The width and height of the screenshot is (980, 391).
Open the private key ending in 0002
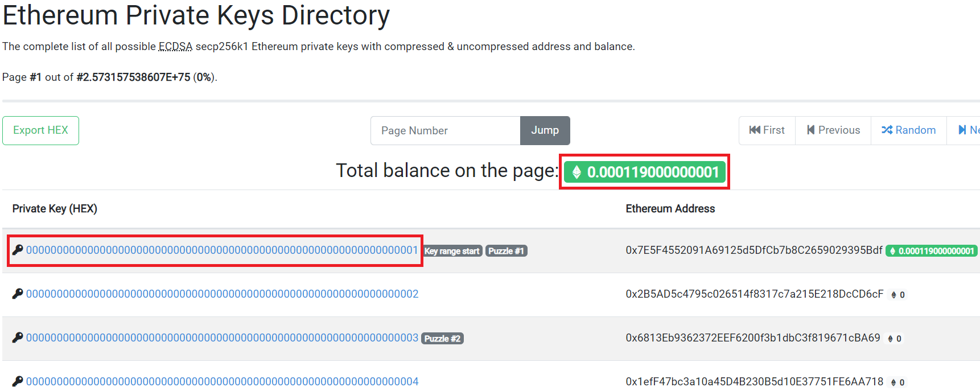[222, 294]
